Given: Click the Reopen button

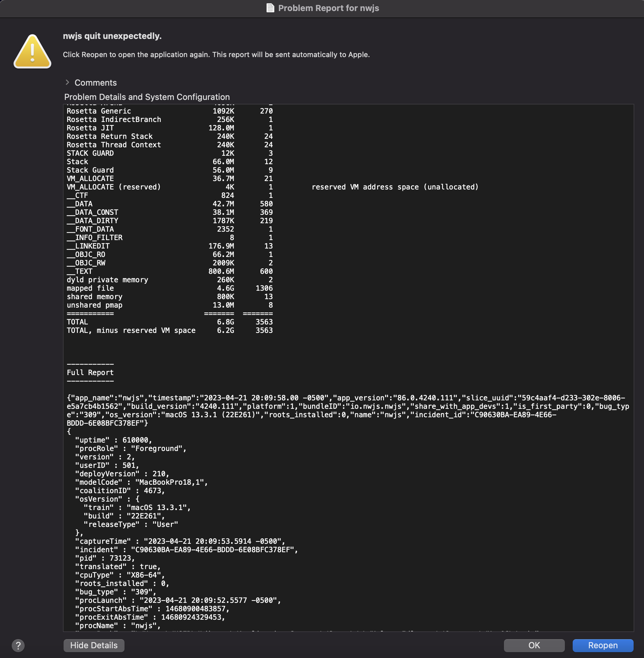Looking at the screenshot, I should coord(603,645).
